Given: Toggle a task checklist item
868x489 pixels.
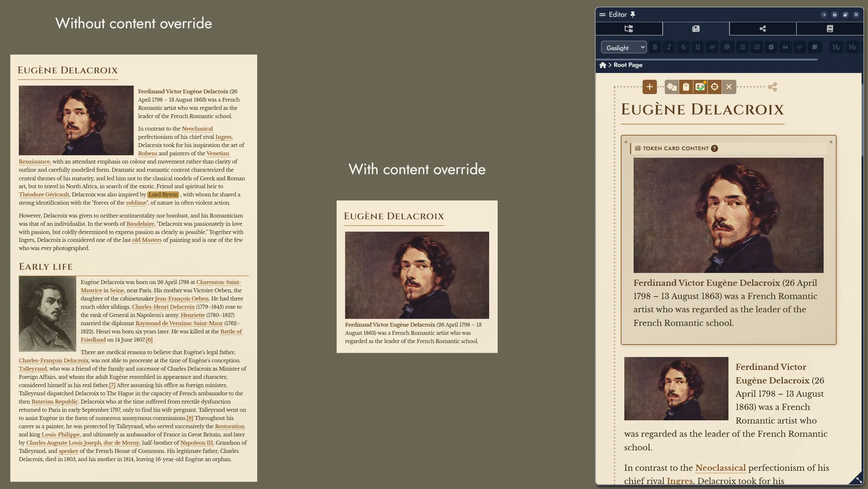Looking at the screenshot, I should [x=771, y=47].
